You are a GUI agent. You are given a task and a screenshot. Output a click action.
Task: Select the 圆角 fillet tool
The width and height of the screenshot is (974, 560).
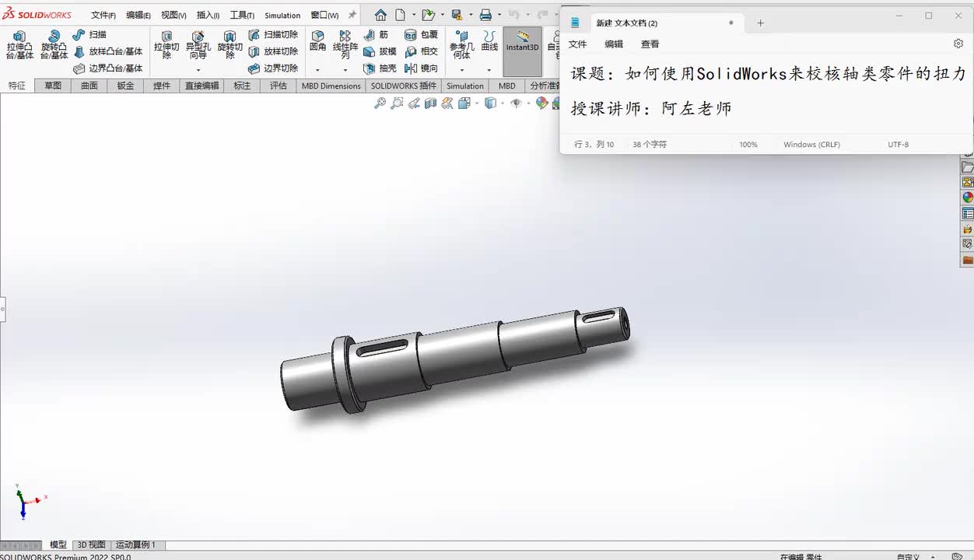tap(317, 41)
